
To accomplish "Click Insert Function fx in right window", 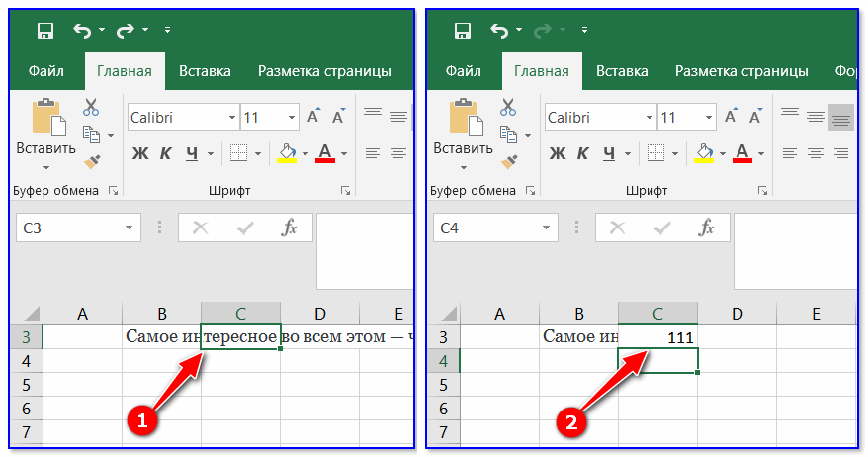I will tap(706, 228).
